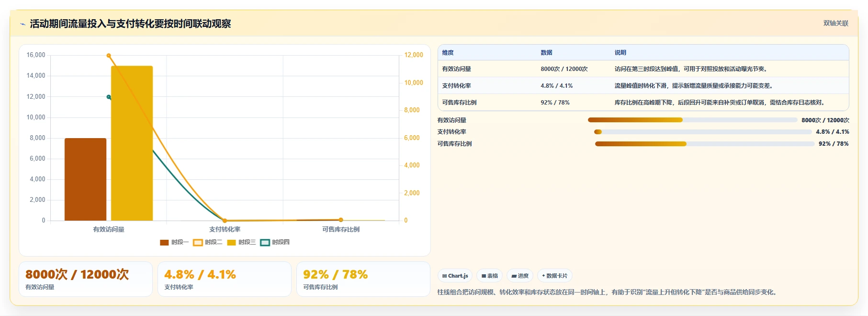Click the footer description starting 柱线组合
This screenshot has height=316, width=868.
(x=607, y=292)
